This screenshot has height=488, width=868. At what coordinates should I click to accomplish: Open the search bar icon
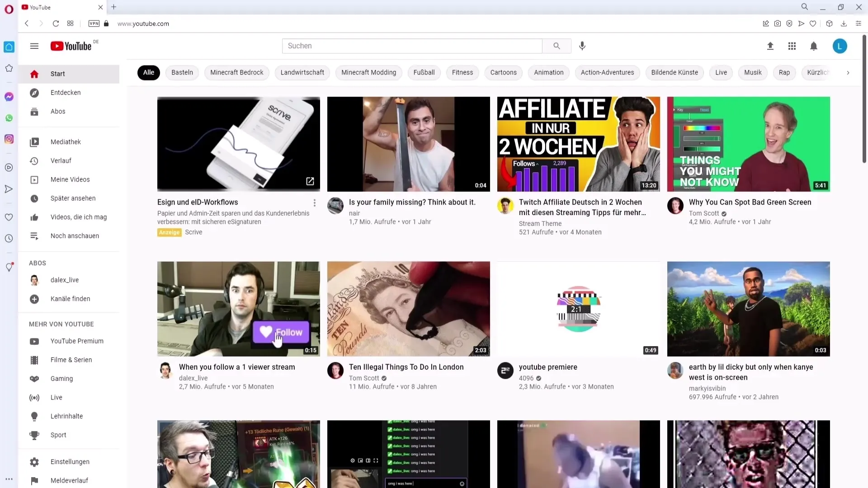click(x=556, y=46)
